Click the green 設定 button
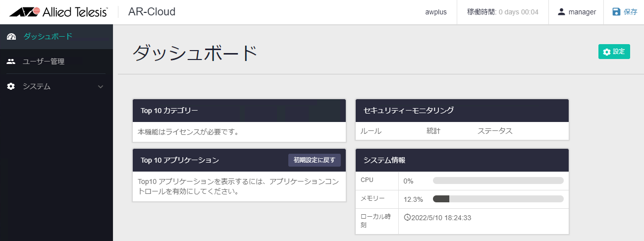 coord(614,52)
